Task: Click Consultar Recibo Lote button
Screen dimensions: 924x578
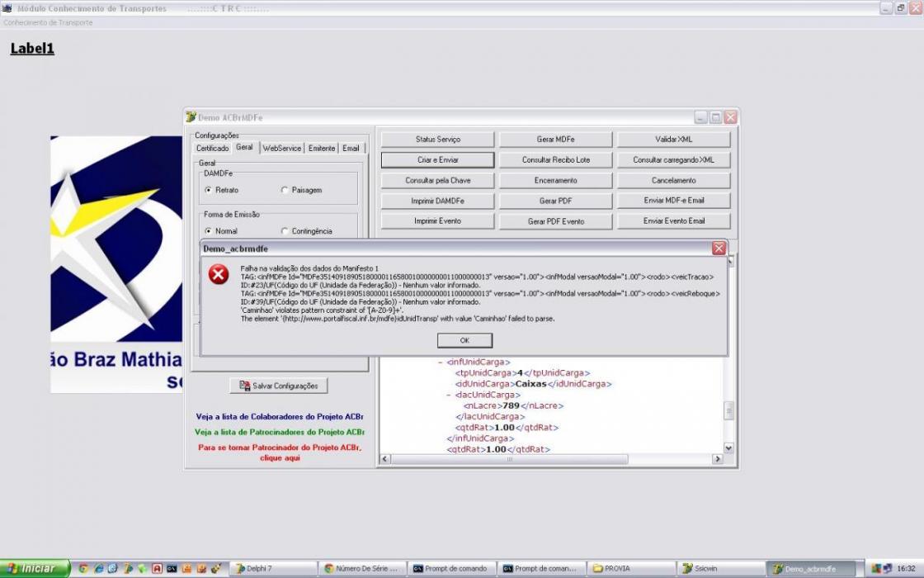Action: [556, 160]
